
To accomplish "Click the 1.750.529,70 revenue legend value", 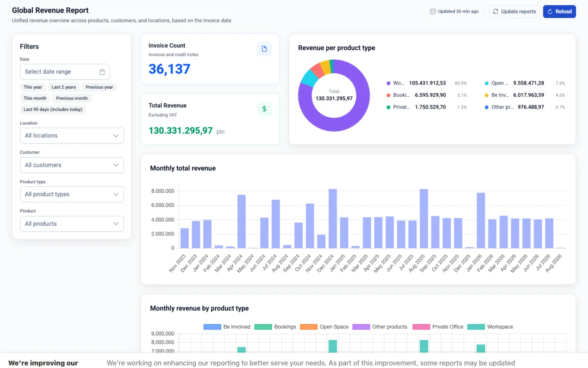I will pyautogui.click(x=430, y=107).
